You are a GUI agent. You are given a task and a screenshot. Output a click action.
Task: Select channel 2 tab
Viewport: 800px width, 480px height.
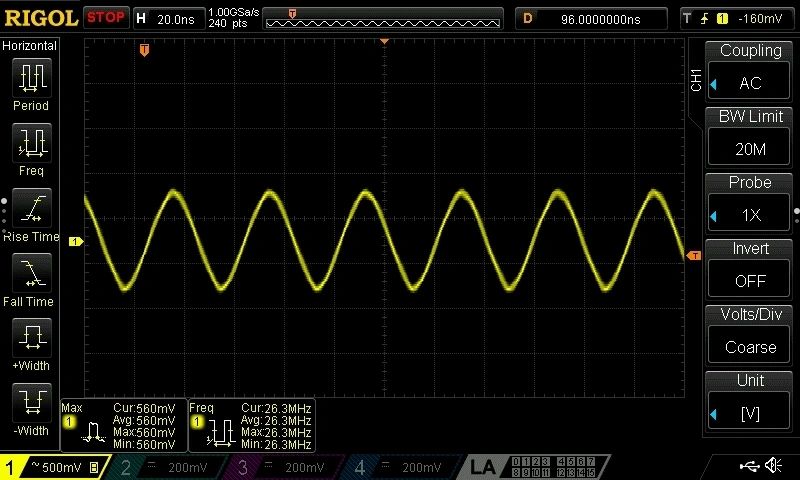click(x=165, y=467)
